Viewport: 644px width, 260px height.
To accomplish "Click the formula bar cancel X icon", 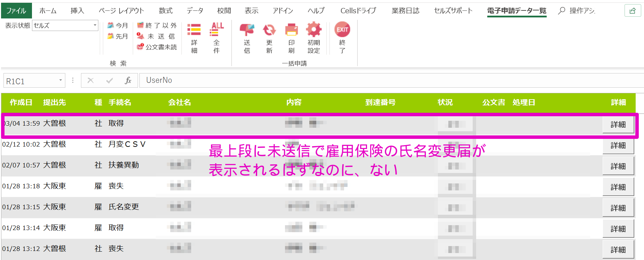I will (91, 80).
